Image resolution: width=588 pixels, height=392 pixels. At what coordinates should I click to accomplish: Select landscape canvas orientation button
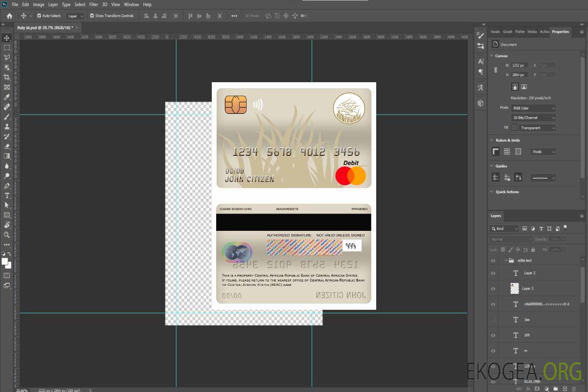click(x=524, y=87)
